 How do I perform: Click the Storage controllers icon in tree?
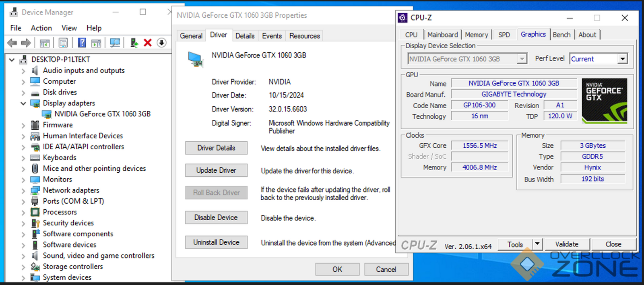35,266
